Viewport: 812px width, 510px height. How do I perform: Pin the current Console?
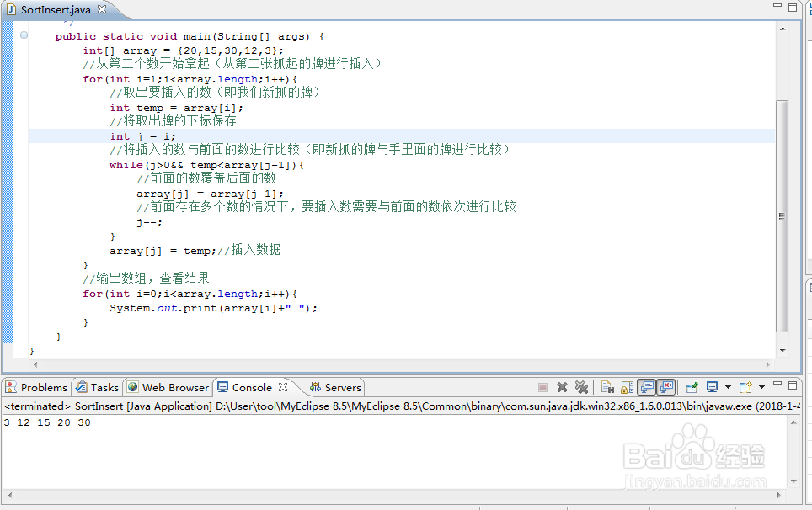pyautogui.click(x=692, y=387)
